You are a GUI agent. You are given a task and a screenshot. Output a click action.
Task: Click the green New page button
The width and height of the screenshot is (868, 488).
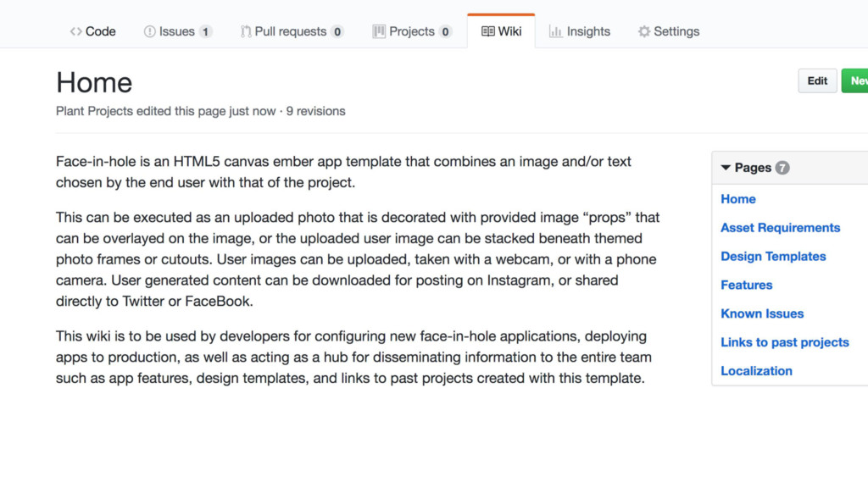856,80
